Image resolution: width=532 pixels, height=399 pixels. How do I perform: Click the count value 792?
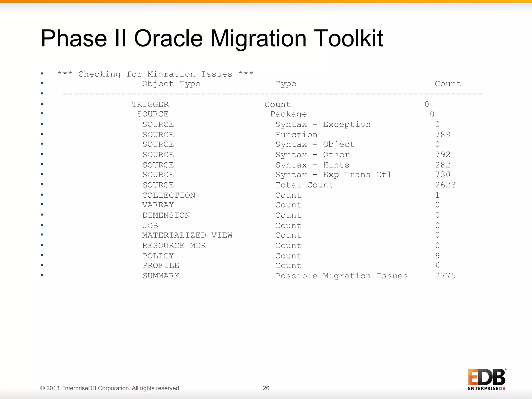click(x=443, y=155)
